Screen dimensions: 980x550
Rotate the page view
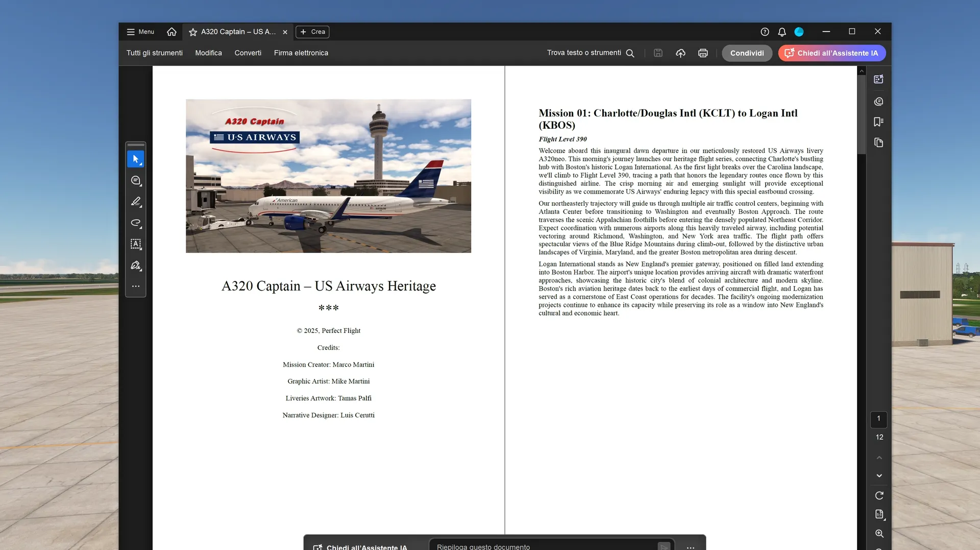pos(879,495)
